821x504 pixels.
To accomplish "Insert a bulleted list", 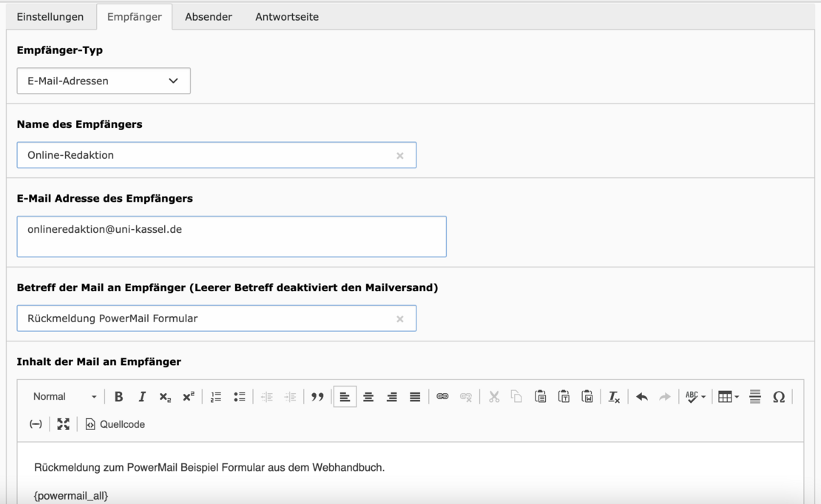I will pyautogui.click(x=239, y=397).
